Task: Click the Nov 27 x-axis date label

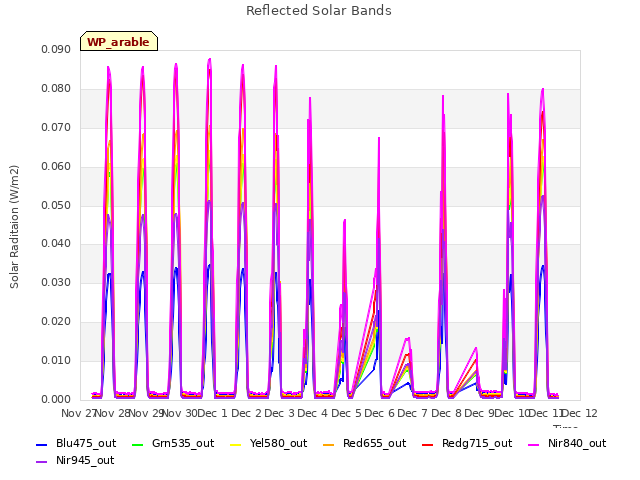Action: point(79,413)
